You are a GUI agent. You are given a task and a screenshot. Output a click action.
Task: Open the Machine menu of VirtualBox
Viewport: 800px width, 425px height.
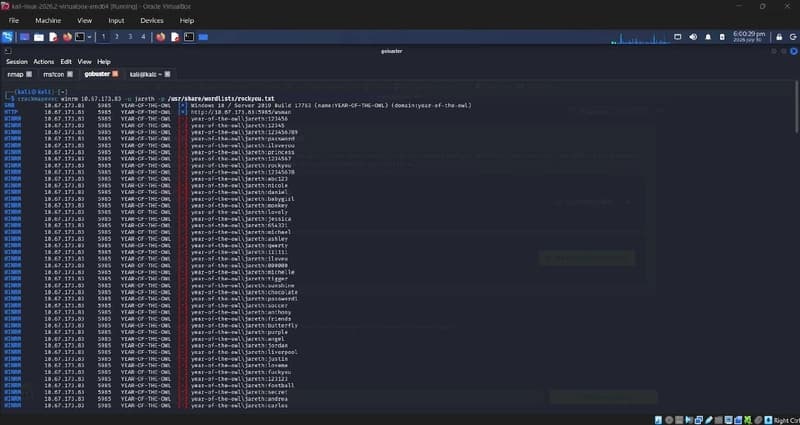pyautogui.click(x=48, y=20)
